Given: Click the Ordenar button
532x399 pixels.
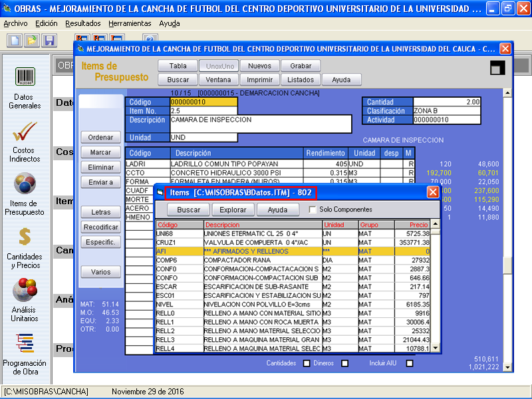Looking at the screenshot, I should pyautogui.click(x=101, y=138).
